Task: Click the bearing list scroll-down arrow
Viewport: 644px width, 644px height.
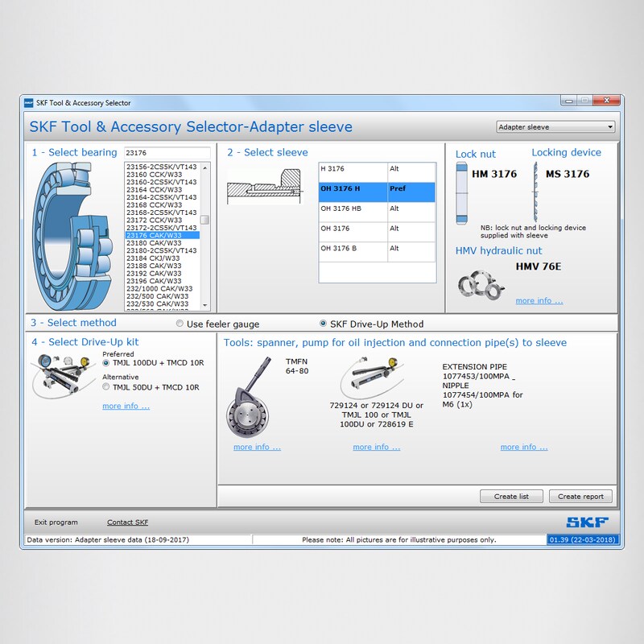Action: pos(205,306)
